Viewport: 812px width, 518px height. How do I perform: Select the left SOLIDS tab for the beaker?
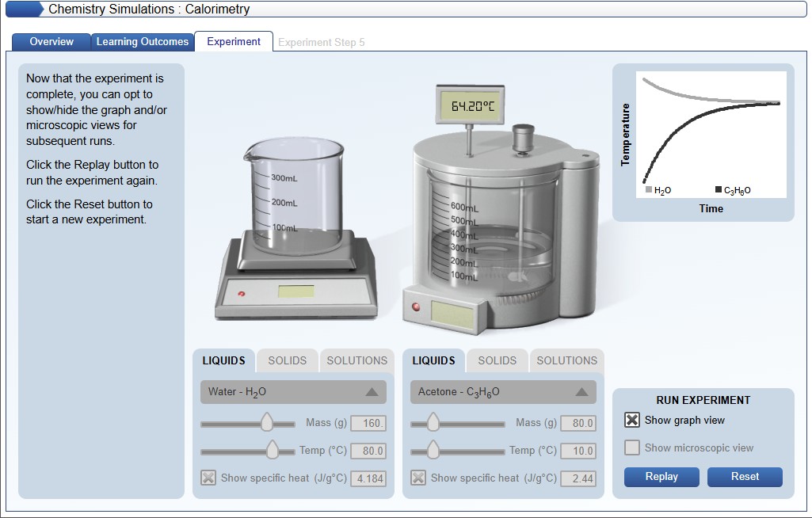click(287, 360)
